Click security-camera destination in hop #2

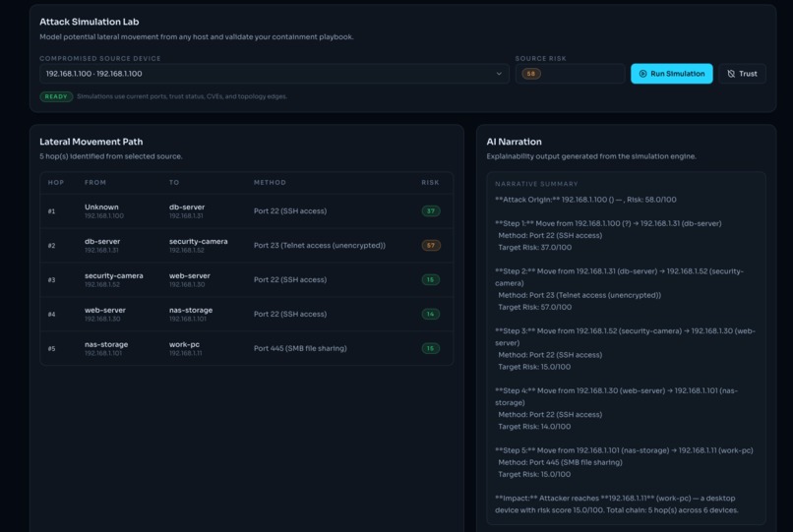[x=199, y=242]
